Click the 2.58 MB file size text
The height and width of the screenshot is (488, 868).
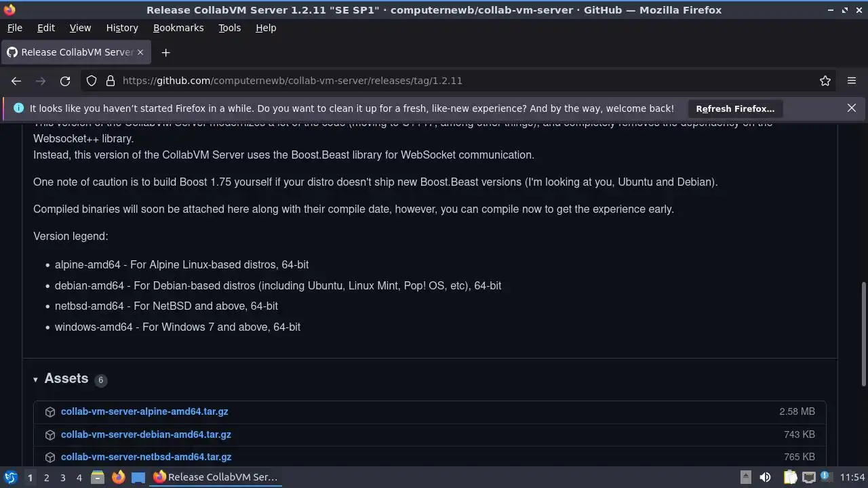pyautogui.click(x=797, y=411)
